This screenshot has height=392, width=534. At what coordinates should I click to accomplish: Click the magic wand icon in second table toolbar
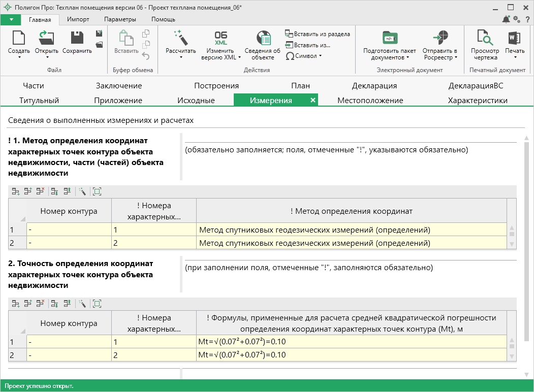click(x=82, y=304)
